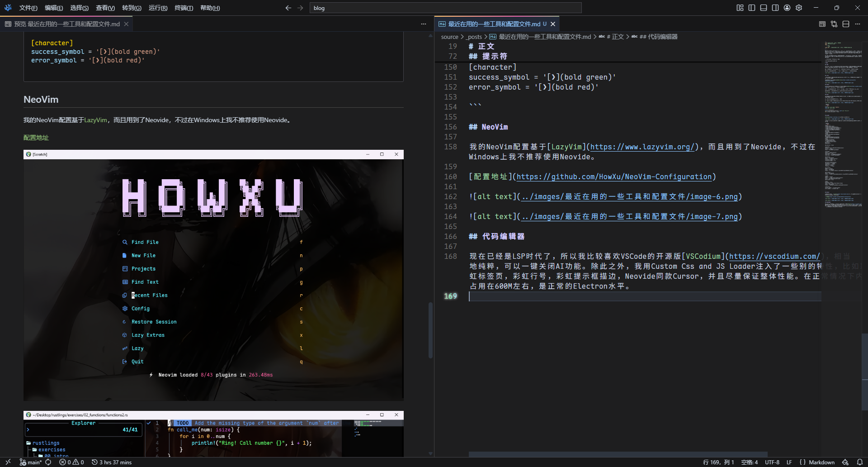
Task: Open accounts profile icon
Action: (x=787, y=8)
